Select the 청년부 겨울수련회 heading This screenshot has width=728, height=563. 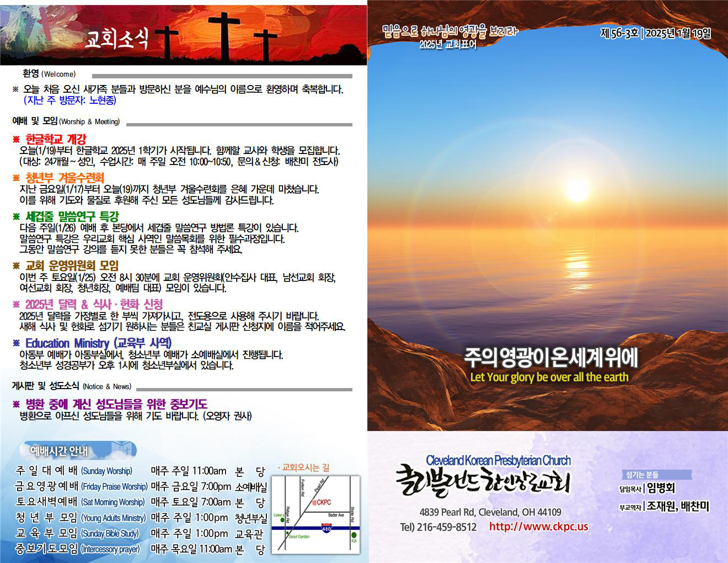point(65,178)
